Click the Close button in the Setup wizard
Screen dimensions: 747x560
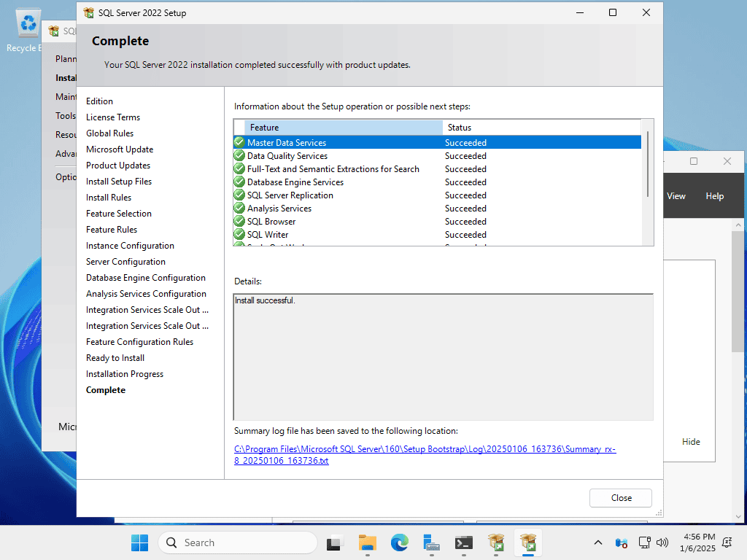pos(621,497)
